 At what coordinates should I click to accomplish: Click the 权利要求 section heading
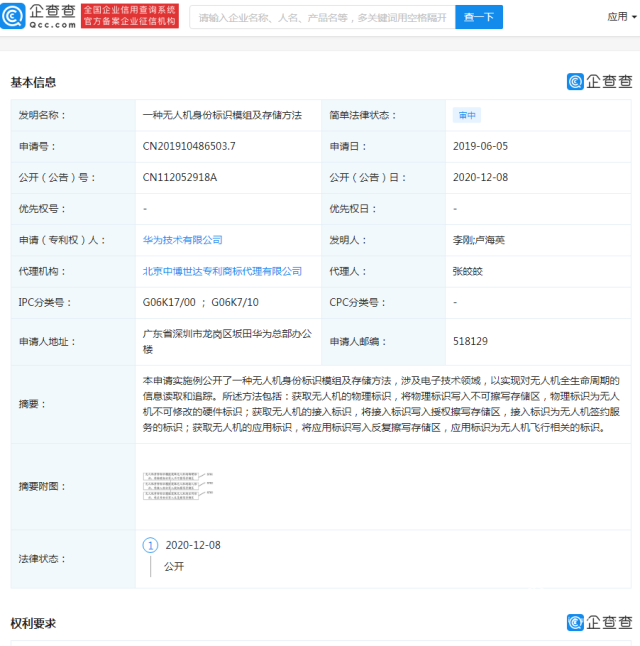(33, 623)
